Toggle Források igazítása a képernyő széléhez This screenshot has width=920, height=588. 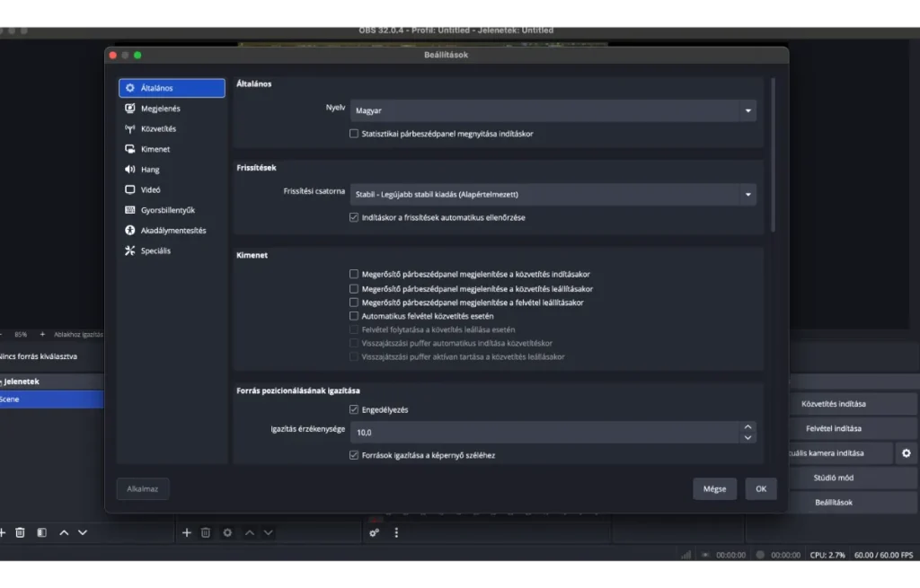[354, 455]
